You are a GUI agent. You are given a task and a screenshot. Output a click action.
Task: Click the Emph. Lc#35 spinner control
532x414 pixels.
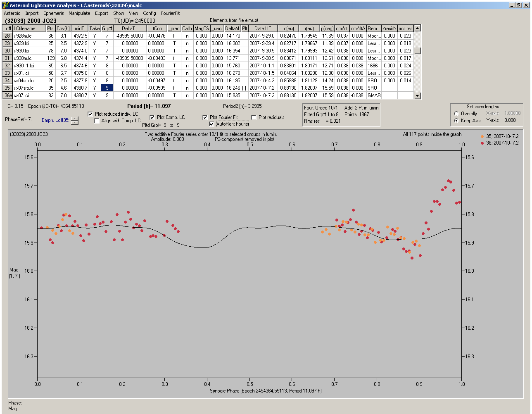coord(74,121)
